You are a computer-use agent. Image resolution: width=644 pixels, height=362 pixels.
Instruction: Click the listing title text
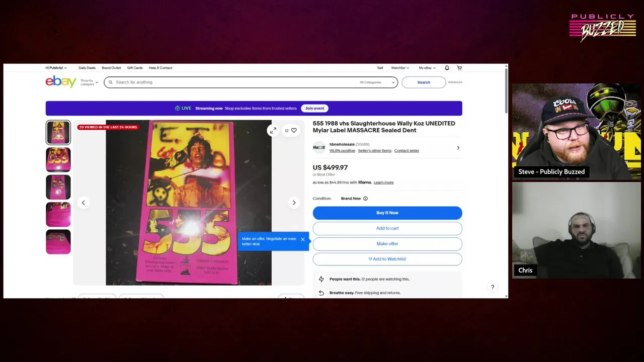click(x=384, y=127)
